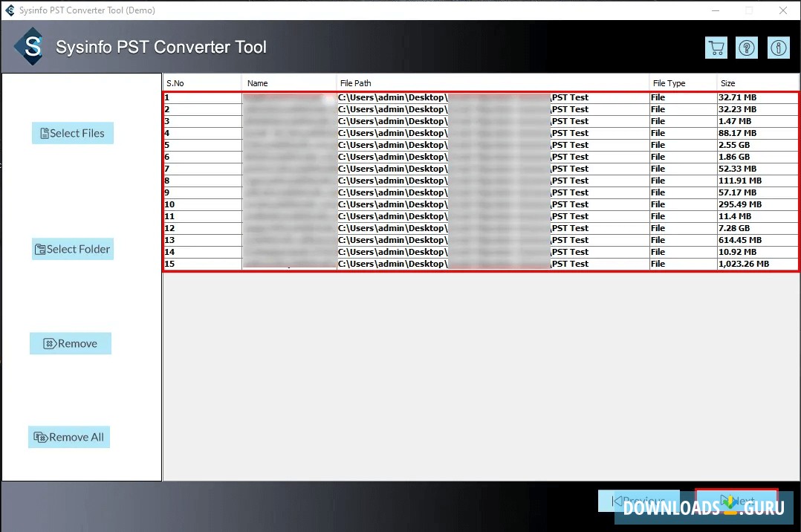Click the help question mark icon
Screen dimensions: 801x532
747,47
